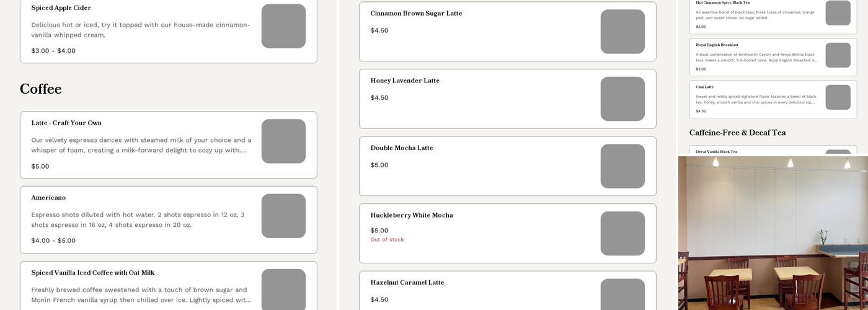
Task: Choose the Hot Cinnamon Spice Black Tea
Action: point(722,3)
